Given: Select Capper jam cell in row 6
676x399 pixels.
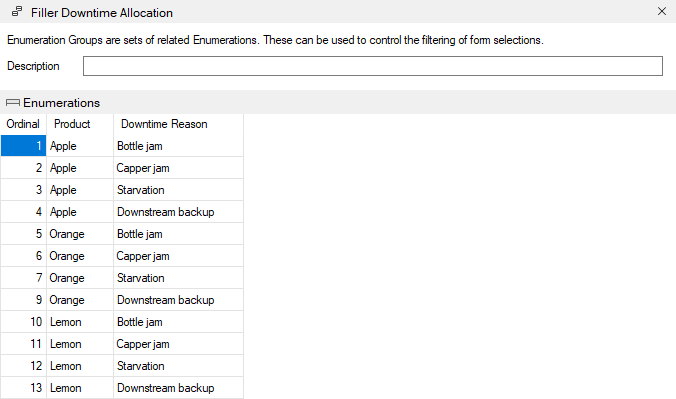Looking at the screenshot, I should (x=178, y=256).
